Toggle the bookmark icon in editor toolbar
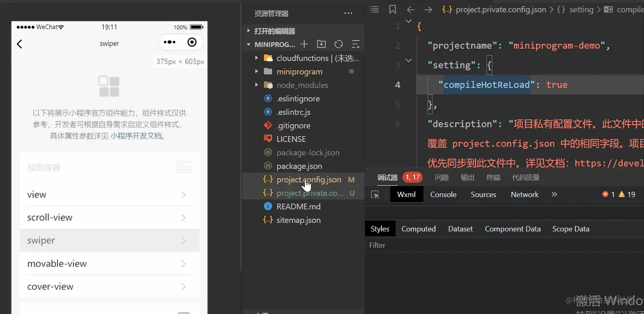 pyautogui.click(x=393, y=9)
